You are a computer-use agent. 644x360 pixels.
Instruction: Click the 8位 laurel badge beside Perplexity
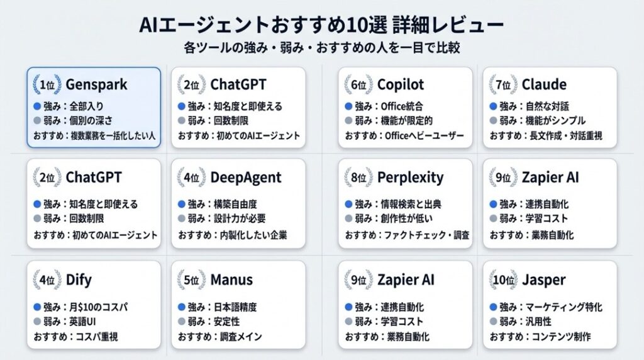point(360,177)
